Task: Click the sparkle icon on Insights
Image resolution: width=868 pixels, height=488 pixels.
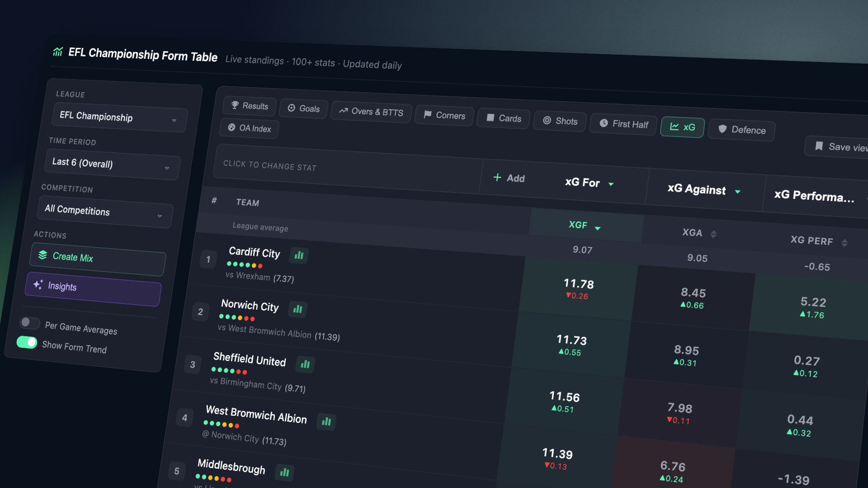Action: coord(38,284)
